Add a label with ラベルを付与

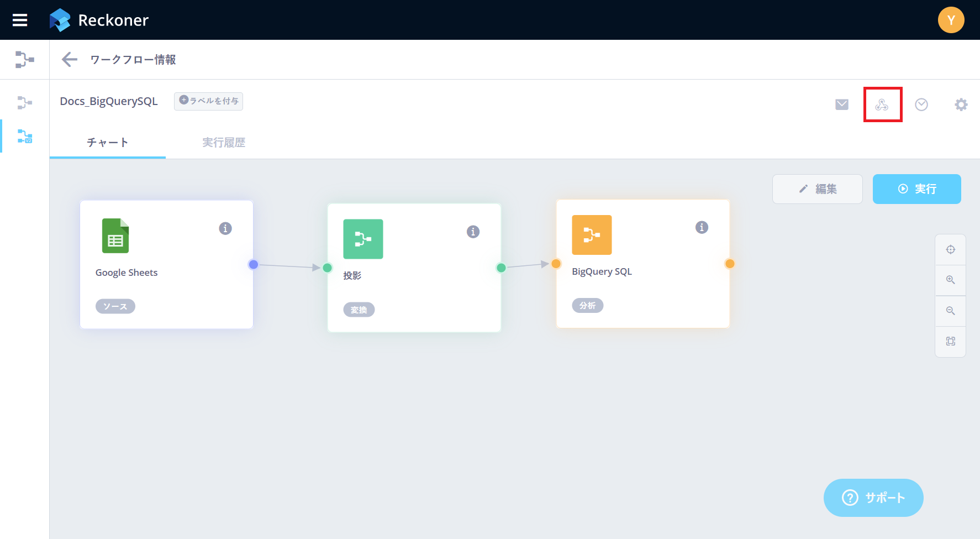[209, 101]
